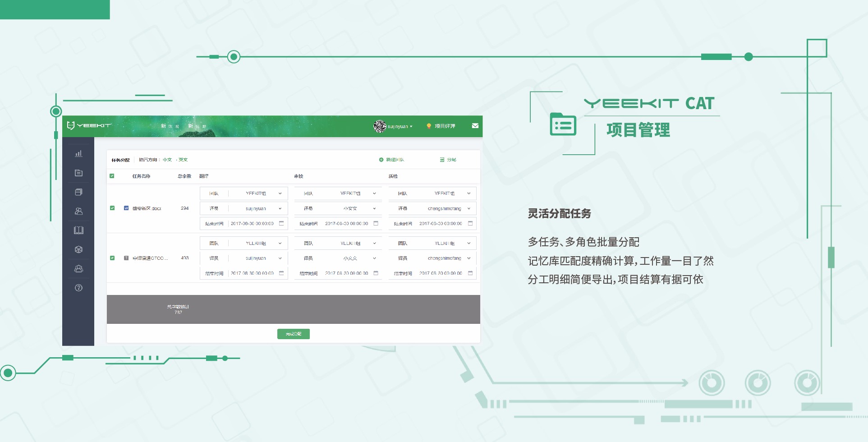Click the word count 403
Screen dimensions: 868x442
pyautogui.click(x=184, y=258)
